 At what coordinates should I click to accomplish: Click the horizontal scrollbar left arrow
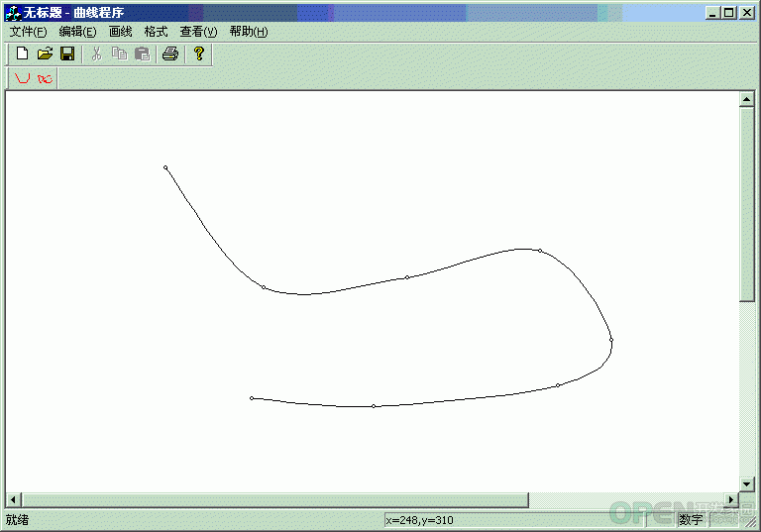coord(14,499)
